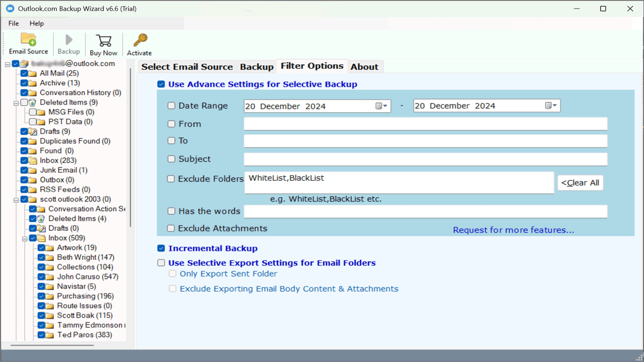The width and height of the screenshot is (644, 362).
Task: Select the Navistar (5) folder row
Action: click(x=67, y=287)
